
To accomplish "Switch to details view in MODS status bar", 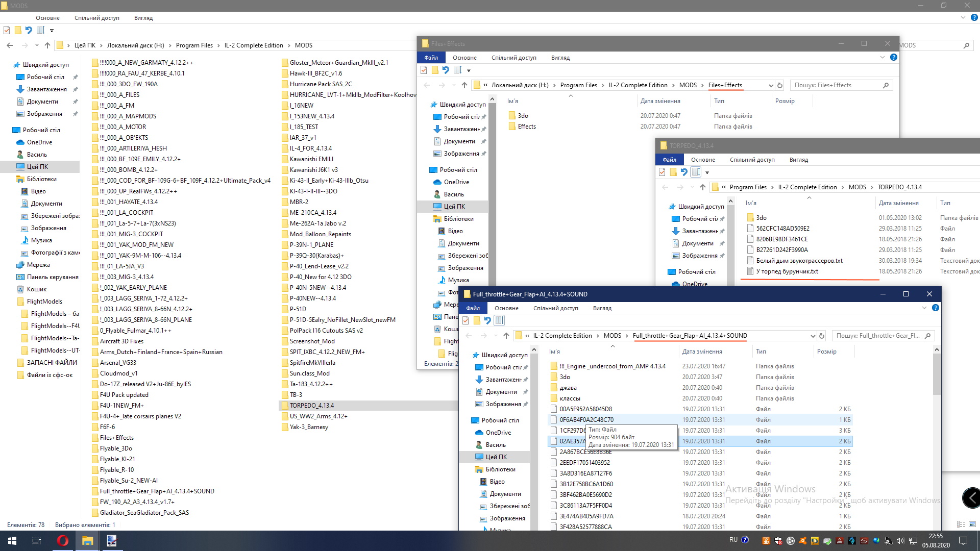I will click(x=961, y=524).
